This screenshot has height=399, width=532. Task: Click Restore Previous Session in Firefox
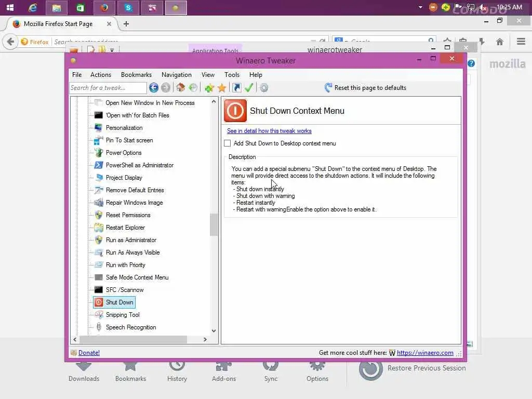pos(427,368)
